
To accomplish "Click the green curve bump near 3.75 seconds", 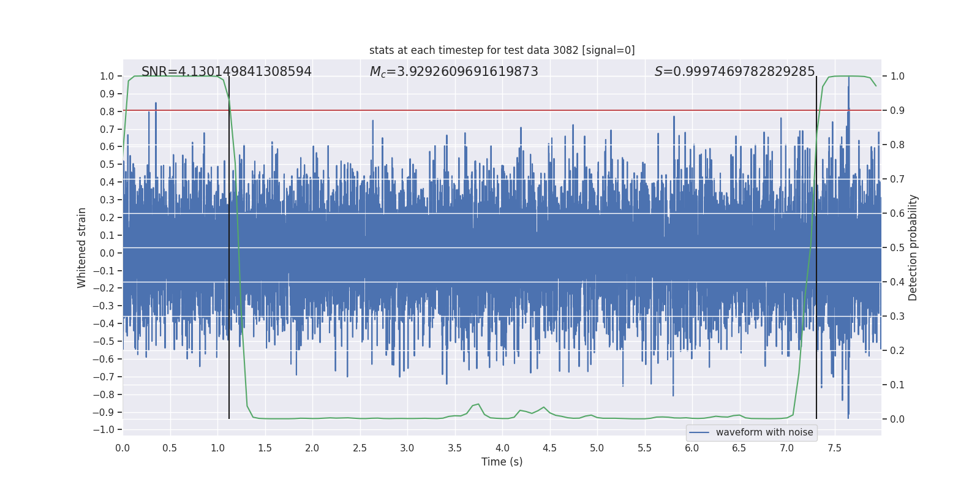I will click(x=477, y=405).
